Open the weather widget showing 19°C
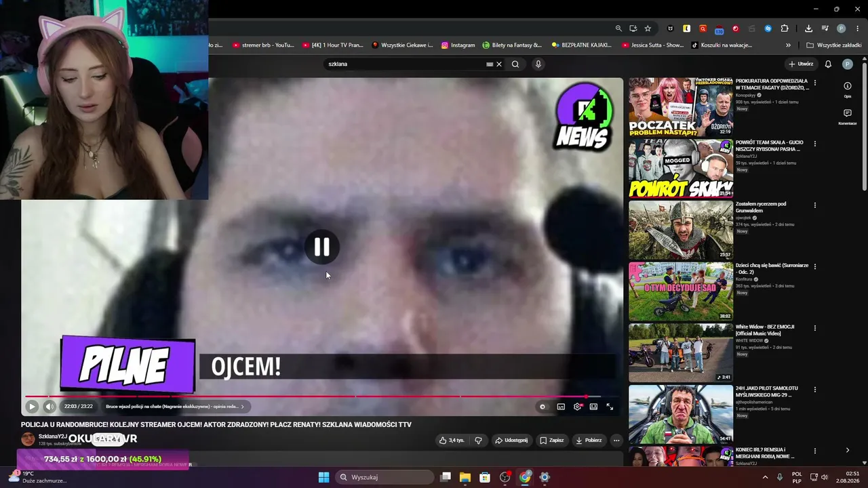Image resolution: width=868 pixels, height=488 pixels. click(x=37, y=477)
